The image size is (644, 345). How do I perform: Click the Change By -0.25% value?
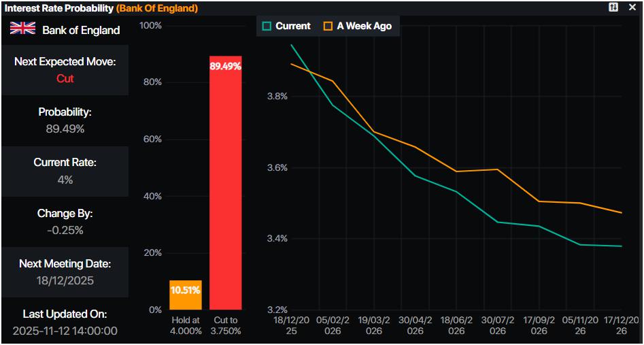tap(65, 230)
